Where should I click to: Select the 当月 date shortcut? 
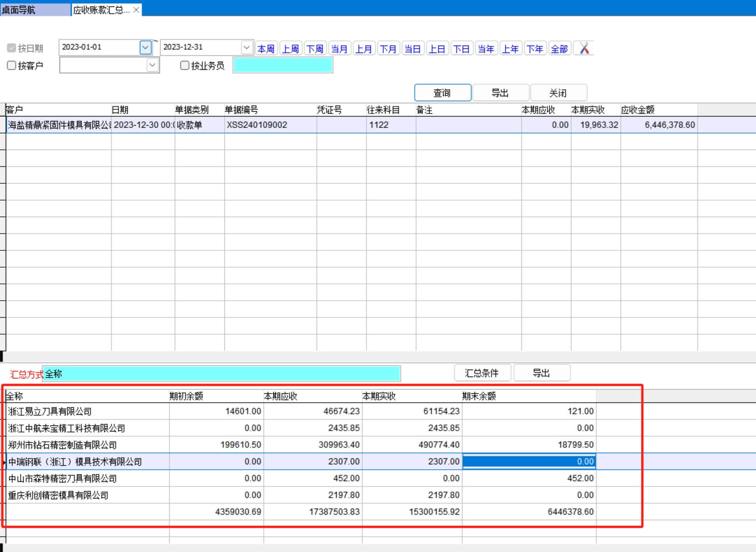339,48
